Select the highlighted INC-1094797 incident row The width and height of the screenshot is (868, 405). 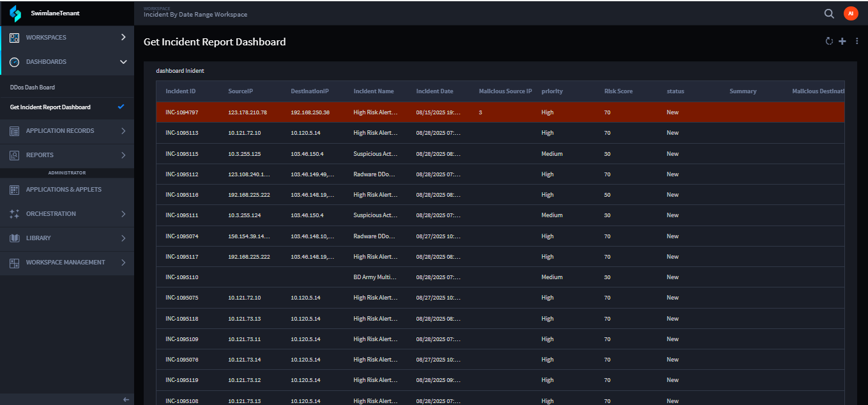[182, 112]
